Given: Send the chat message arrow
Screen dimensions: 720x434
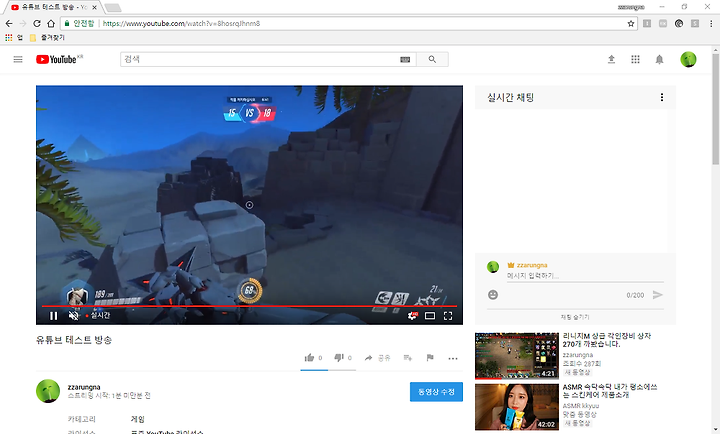Looking at the screenshot, I should [x=658, y=295].
